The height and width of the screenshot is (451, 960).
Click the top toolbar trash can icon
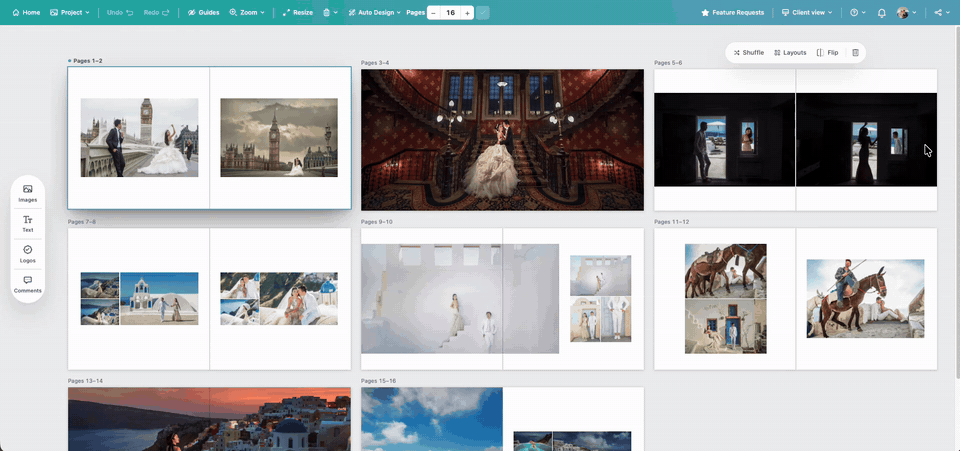[327, 12]
